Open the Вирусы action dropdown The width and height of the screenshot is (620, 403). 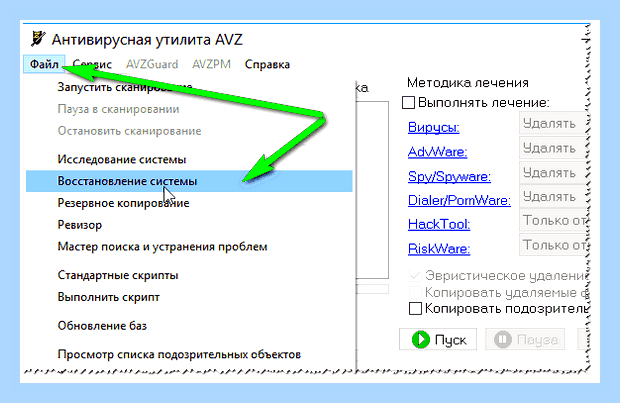pyautogui.click(x=554, y=123)
